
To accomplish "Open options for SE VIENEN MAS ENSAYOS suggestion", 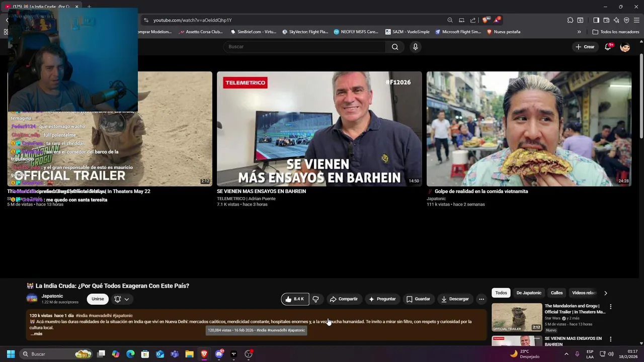I will (611, 339).
